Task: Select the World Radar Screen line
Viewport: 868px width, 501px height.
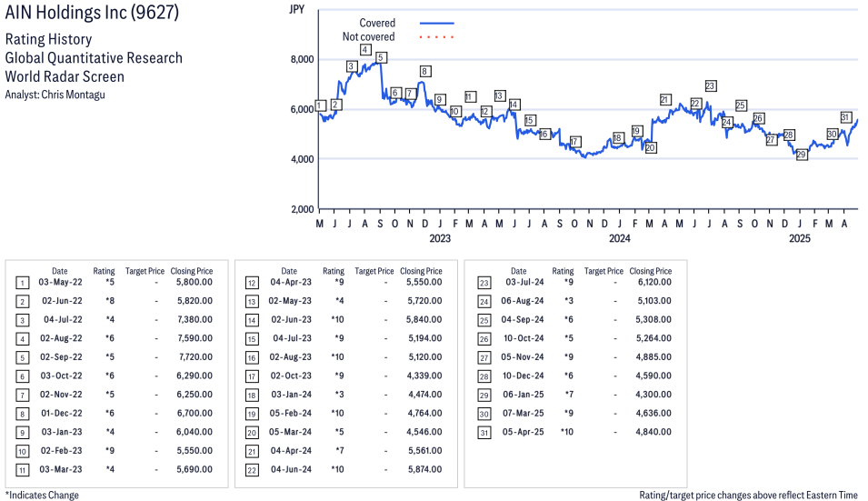Action: point(65,76)
